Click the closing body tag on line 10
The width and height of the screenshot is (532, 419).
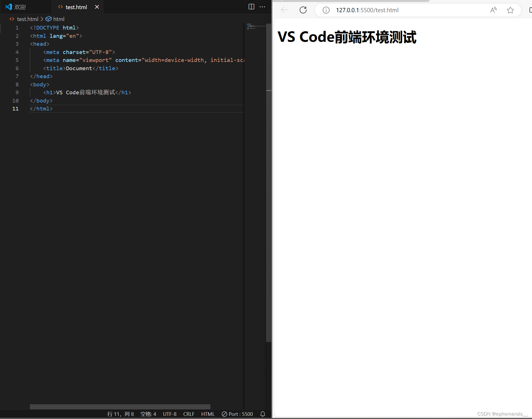(x=41, y=101)
